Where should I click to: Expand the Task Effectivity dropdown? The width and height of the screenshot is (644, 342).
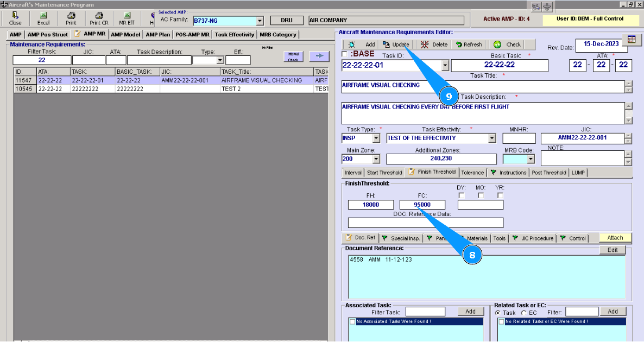pyautogui.click(x=493, y=138)
